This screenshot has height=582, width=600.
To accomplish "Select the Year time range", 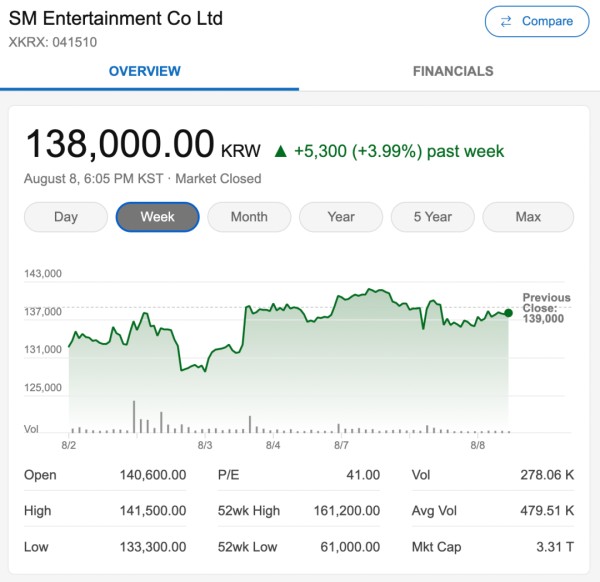I will (341, 217).
